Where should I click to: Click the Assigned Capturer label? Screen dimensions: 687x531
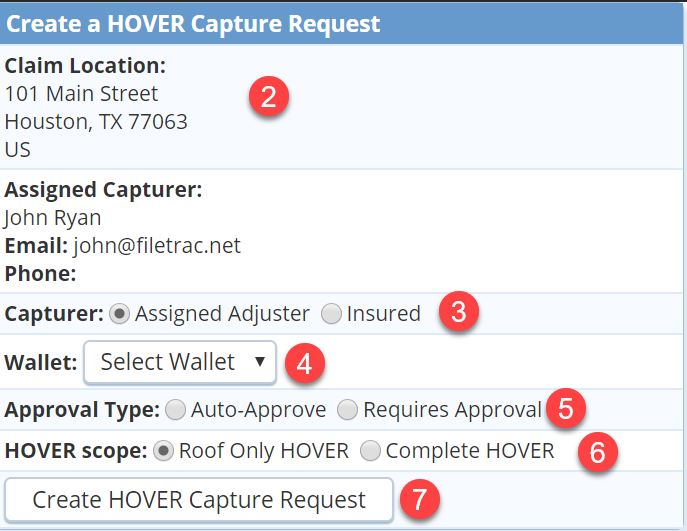point(103,190)
